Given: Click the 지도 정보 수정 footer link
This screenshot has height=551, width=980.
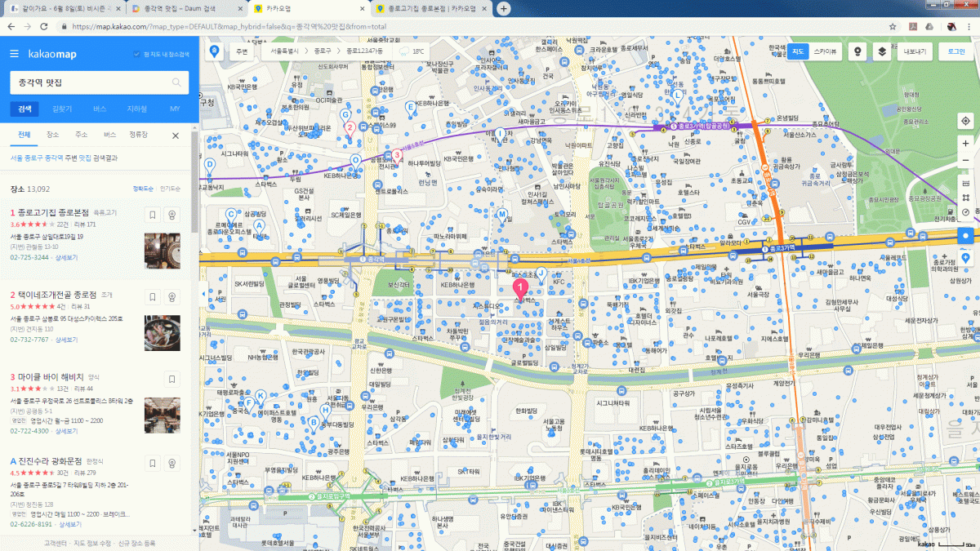Looking at the screenshot, I should pos(93,543).
